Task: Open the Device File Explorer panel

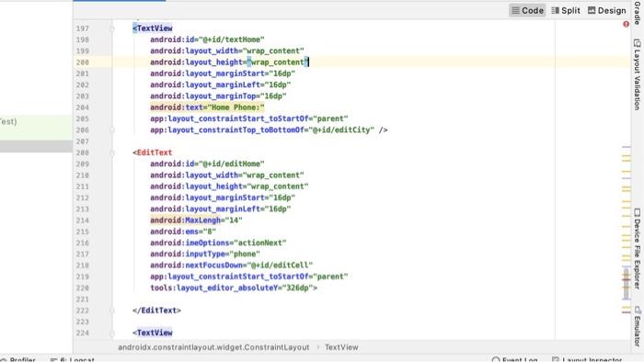Action: click(637, 249)
